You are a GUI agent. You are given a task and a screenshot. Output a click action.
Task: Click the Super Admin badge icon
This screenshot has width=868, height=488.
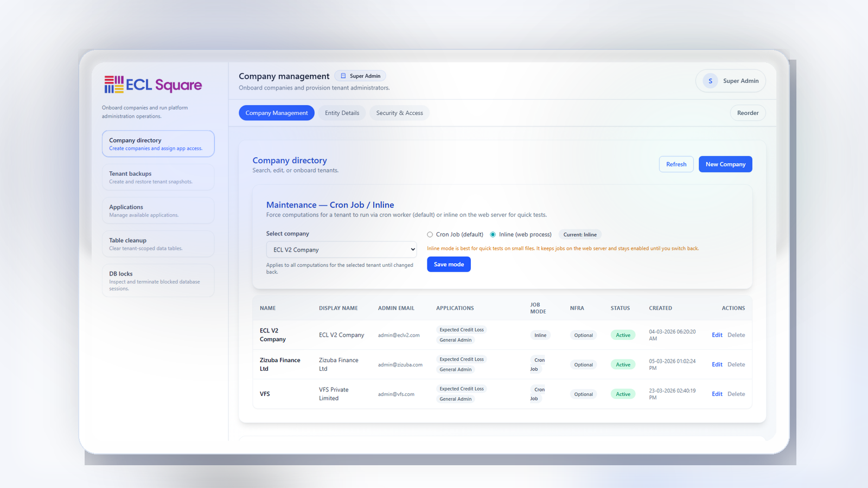tap(343, 76)
